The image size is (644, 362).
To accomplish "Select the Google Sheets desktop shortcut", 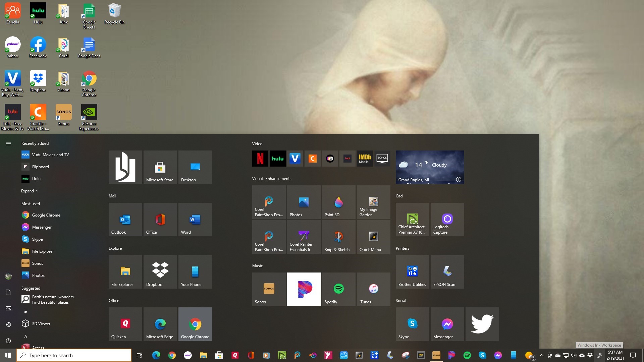I will (x=89, y=15).
